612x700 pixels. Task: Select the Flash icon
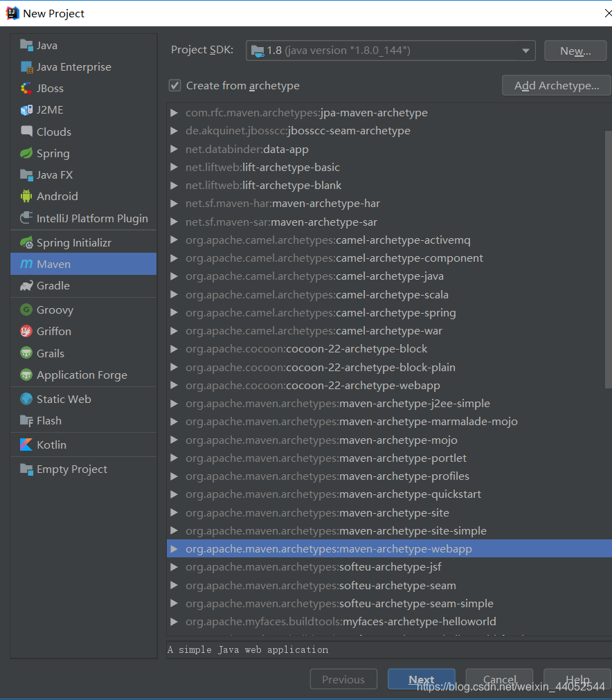pos(26,420)
